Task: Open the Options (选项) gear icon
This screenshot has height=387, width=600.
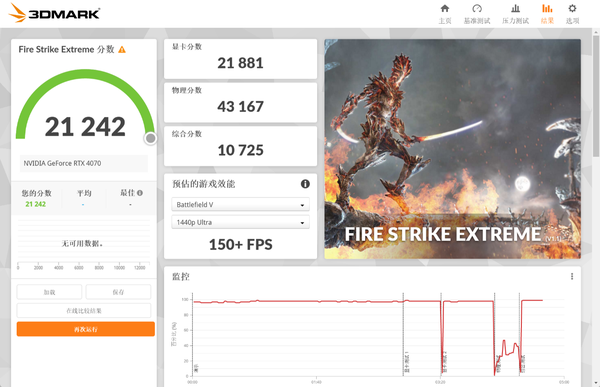Action: click(572, 8)
